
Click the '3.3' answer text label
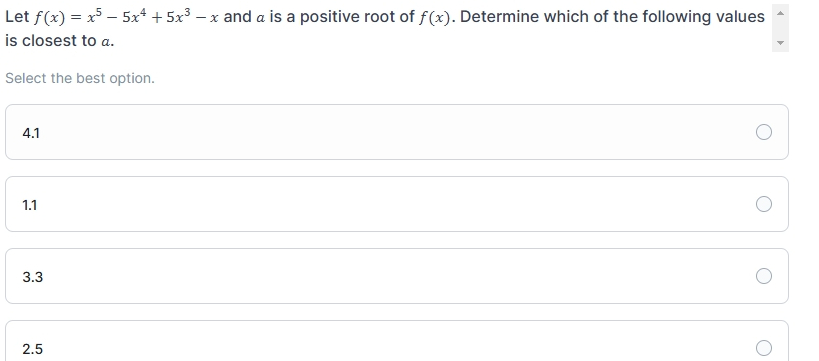click(32, 277)
